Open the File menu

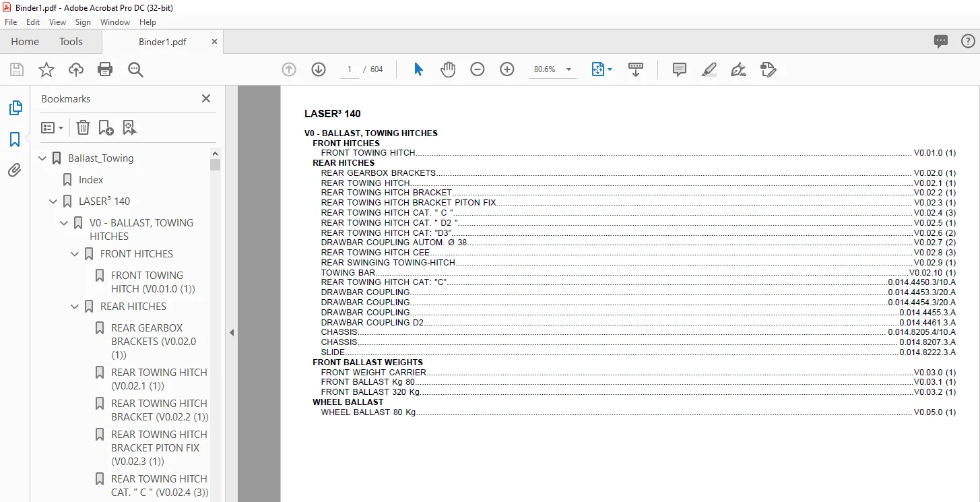[x=11, y=22]
